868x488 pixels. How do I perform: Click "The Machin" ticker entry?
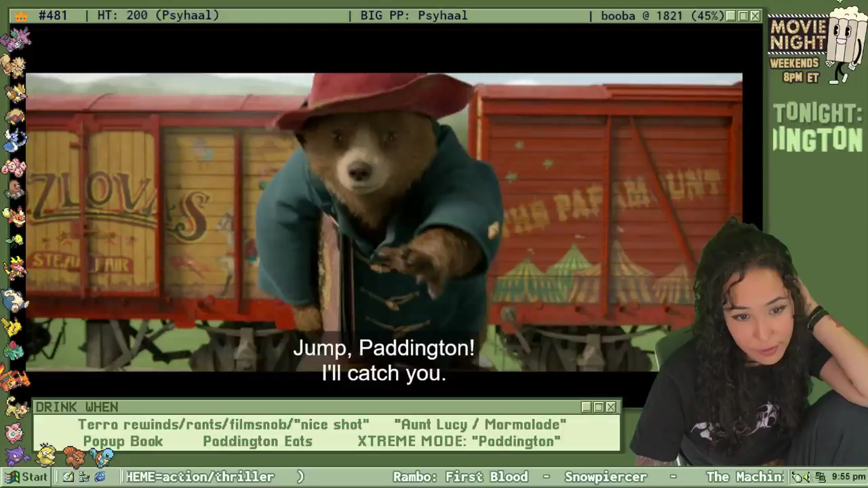pos(745,477)
